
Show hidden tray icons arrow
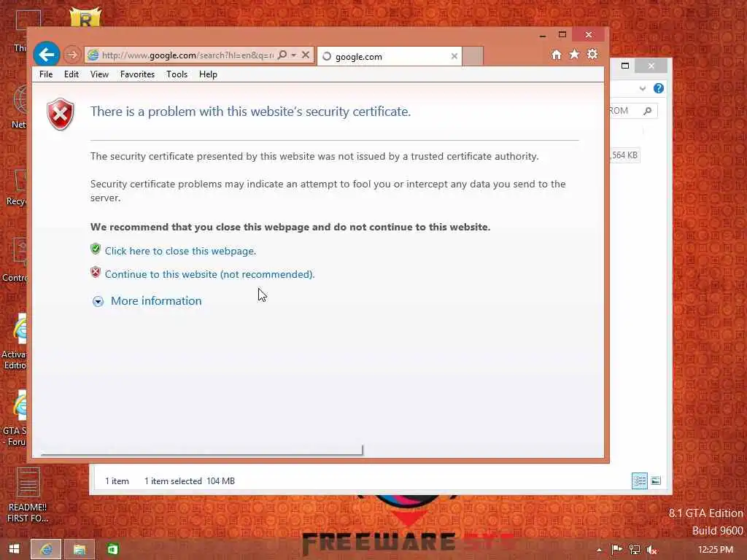tap(599, 550)
